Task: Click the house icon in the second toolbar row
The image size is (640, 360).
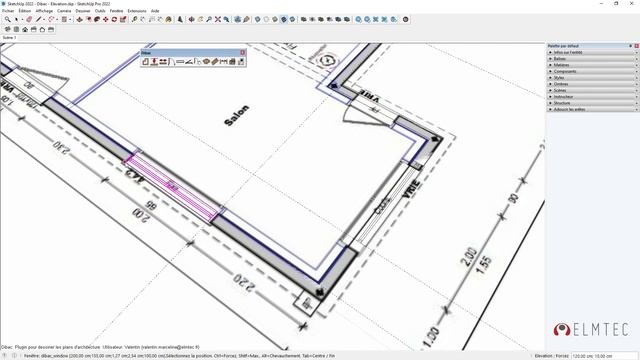Action: (25, 29)
